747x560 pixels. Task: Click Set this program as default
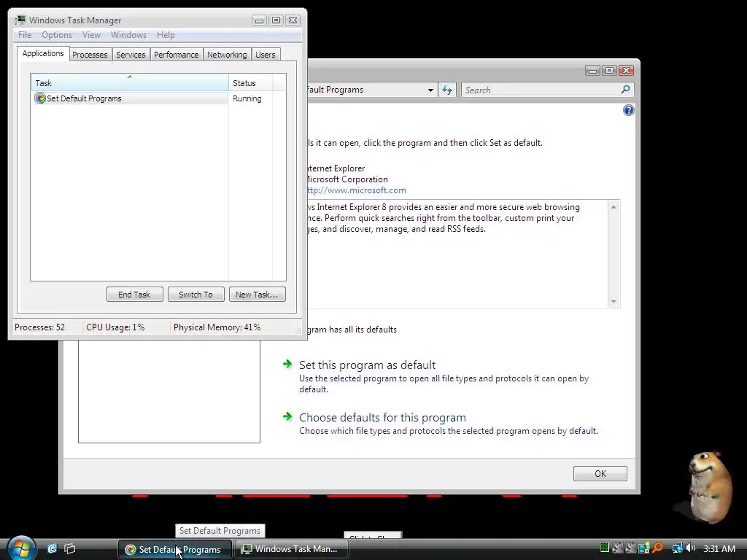[x=368, y=365]
